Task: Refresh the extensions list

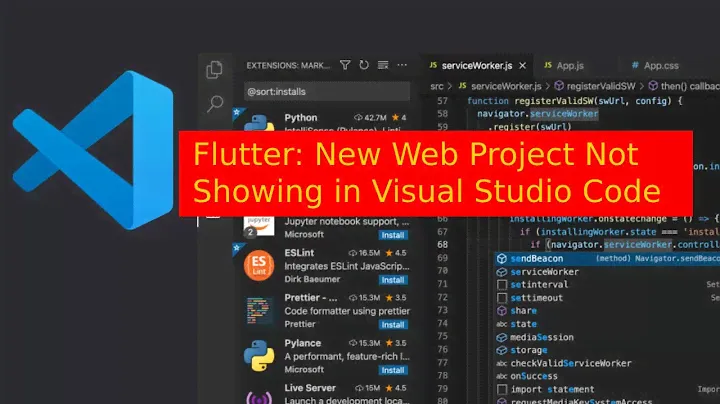Action: coord(364,66)
